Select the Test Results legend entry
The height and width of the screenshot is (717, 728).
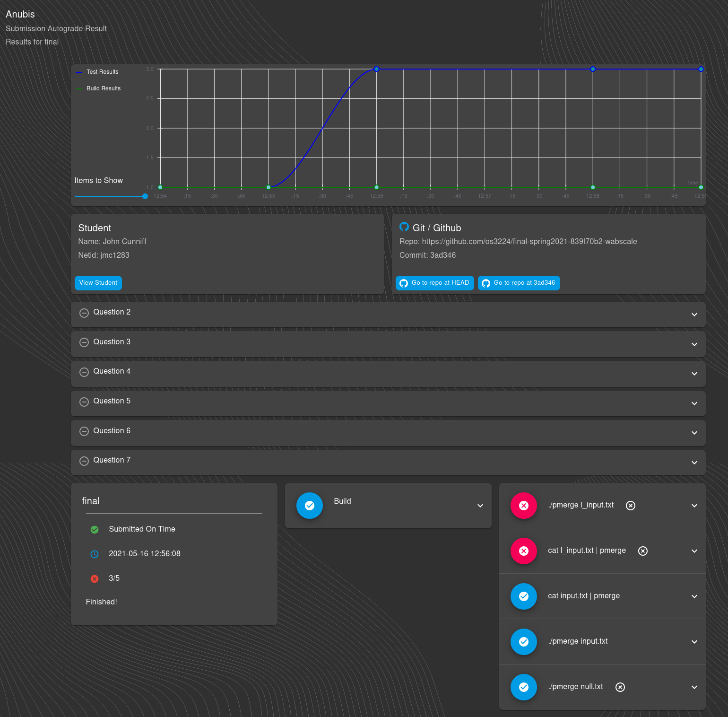[x=102, y=71]
